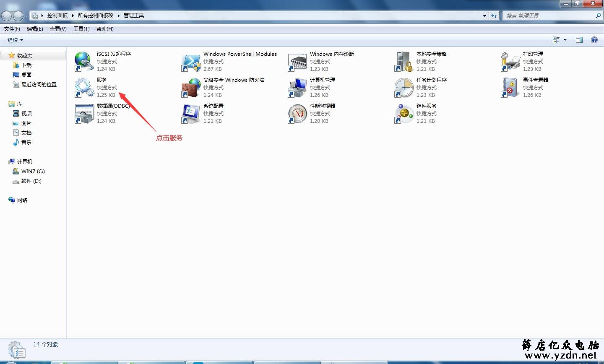Select 桌面 in navigation pane
Viewport: 604px width, 364px height.
[x=26, y=75]
